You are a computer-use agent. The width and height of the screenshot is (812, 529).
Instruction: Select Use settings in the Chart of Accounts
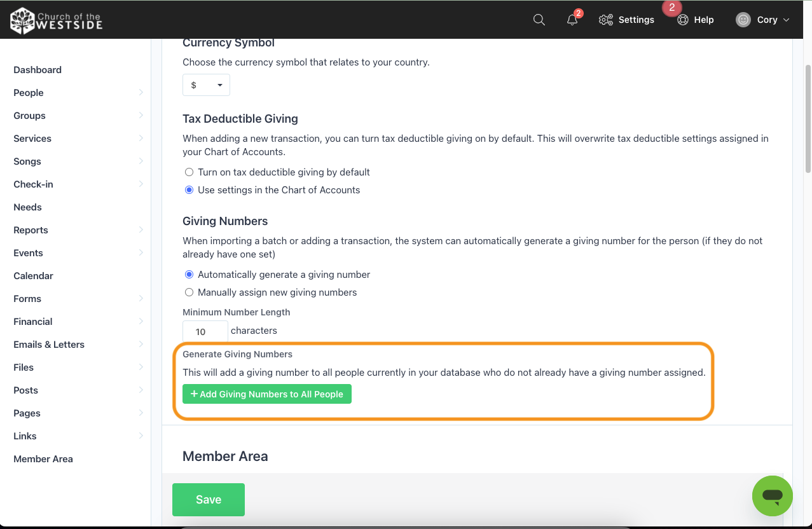(x=189, y=189)
